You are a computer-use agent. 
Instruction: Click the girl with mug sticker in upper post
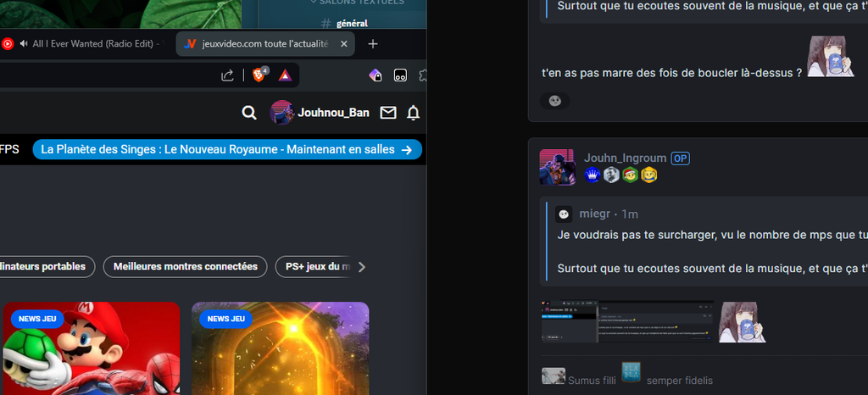click(831, 57)
